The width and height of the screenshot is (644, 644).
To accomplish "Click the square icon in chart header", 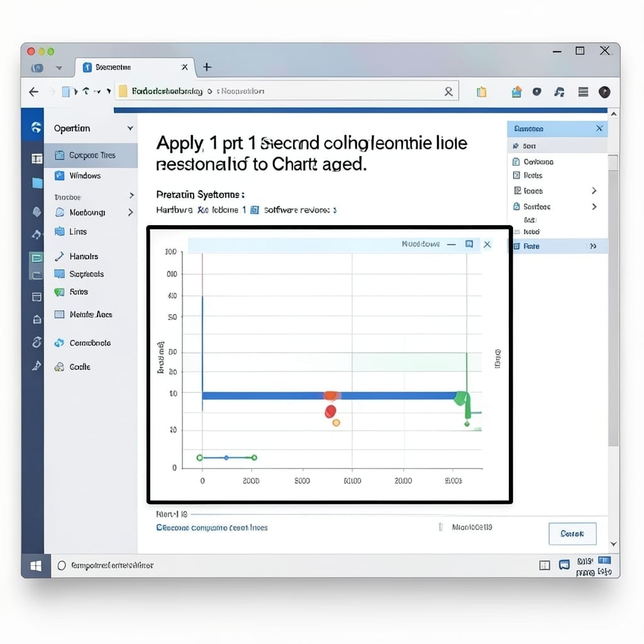I will [469, 245].
